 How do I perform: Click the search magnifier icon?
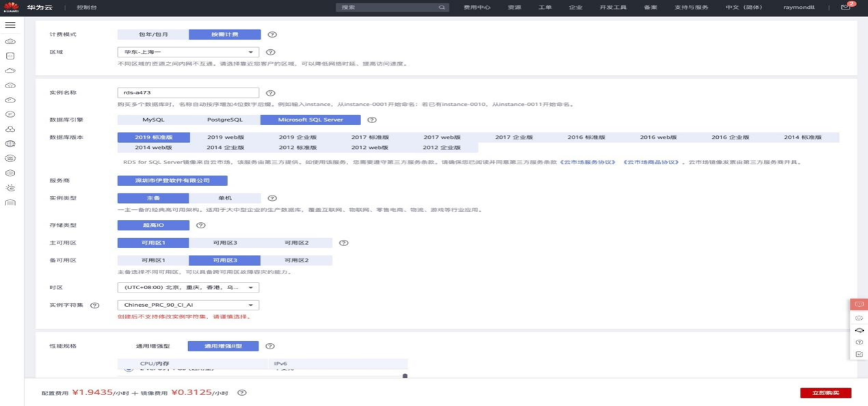tap(442, 8)
